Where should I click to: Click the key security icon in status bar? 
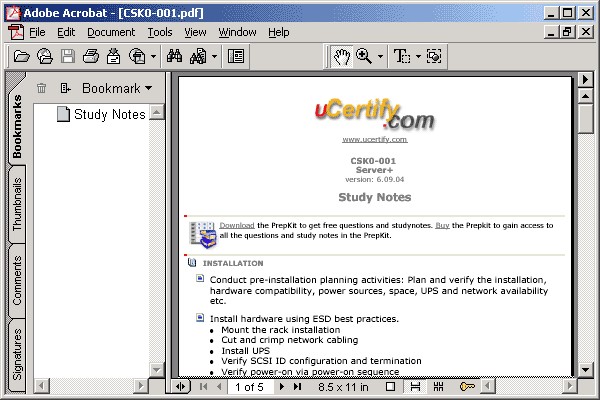click(466, 386)
